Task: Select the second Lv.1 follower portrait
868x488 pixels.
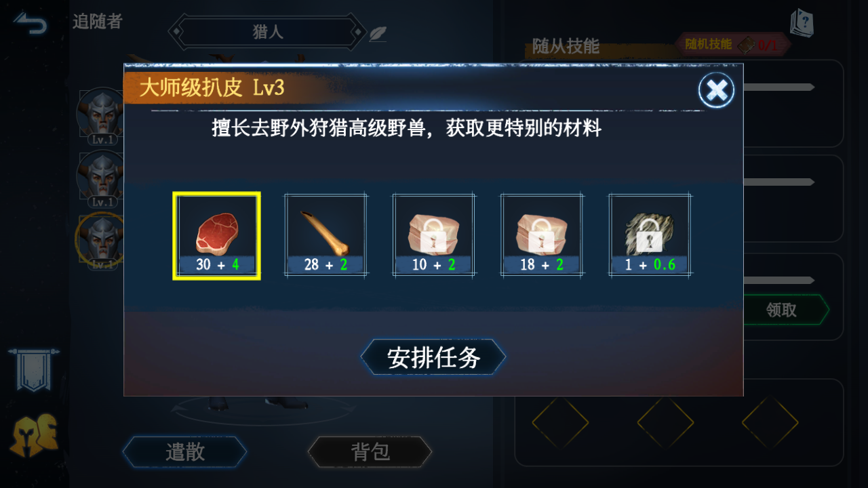Action: pyautogui.click(x=101, y=178)
